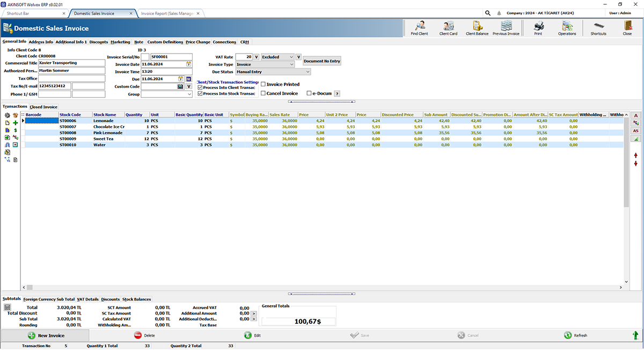Check the Invoice Printed box
This screenshot has width=644, height=350.
tap(263, 84)
